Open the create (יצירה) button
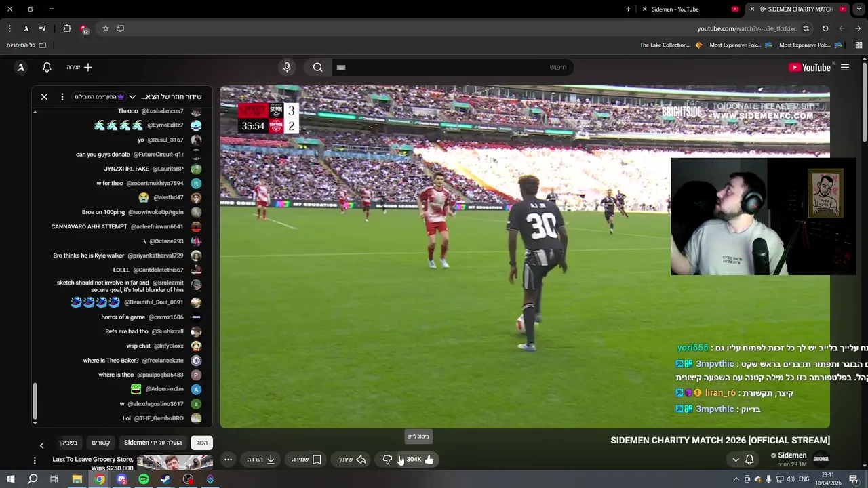 point(79,67)
